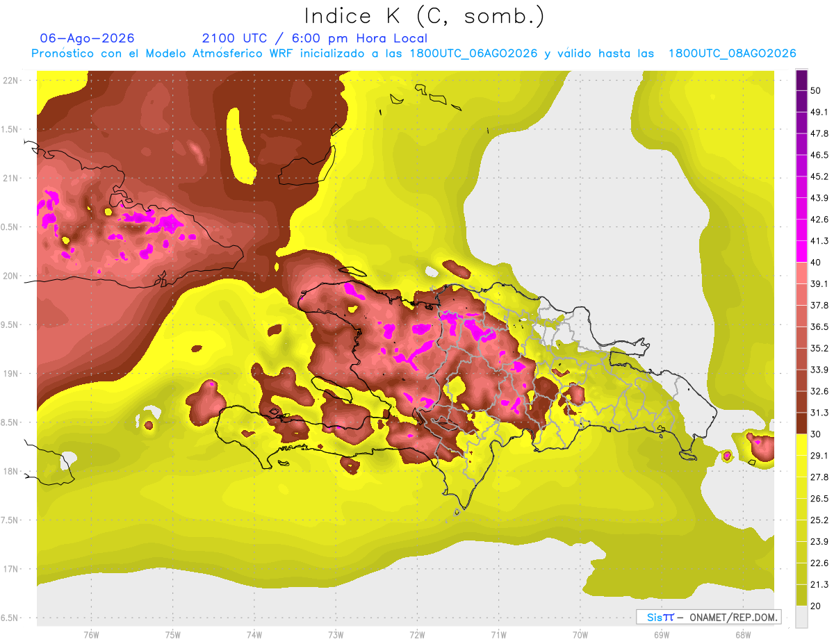
Task: Click the '31.3' colorbar label
Action: point(819,413)
